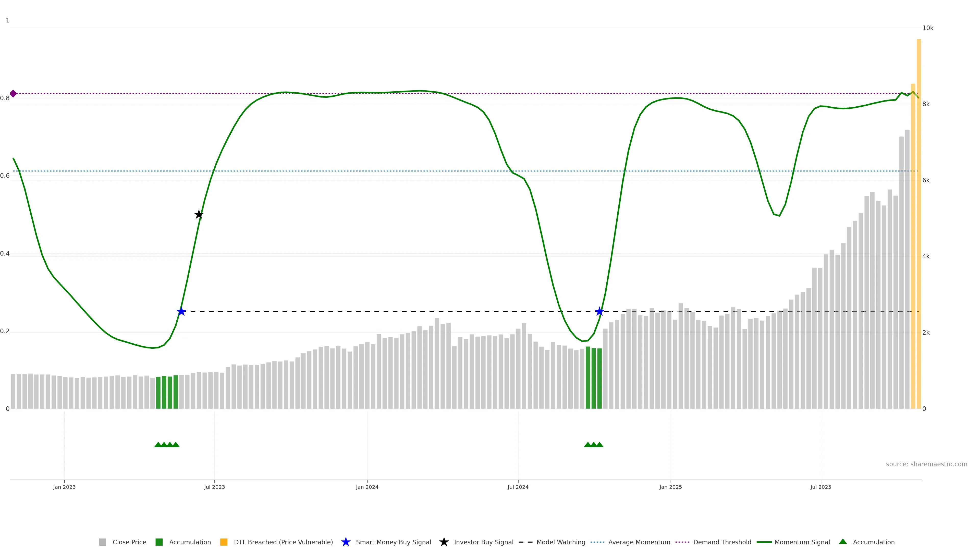980x551 pixels.
Task: Click the Jul 2025 axis label
Action: point(820,487)
